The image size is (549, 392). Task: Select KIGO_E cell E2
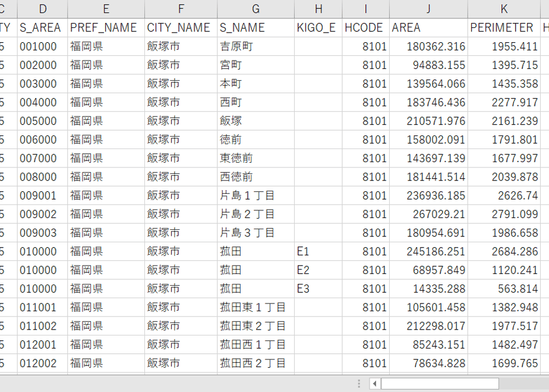[318, 270]
